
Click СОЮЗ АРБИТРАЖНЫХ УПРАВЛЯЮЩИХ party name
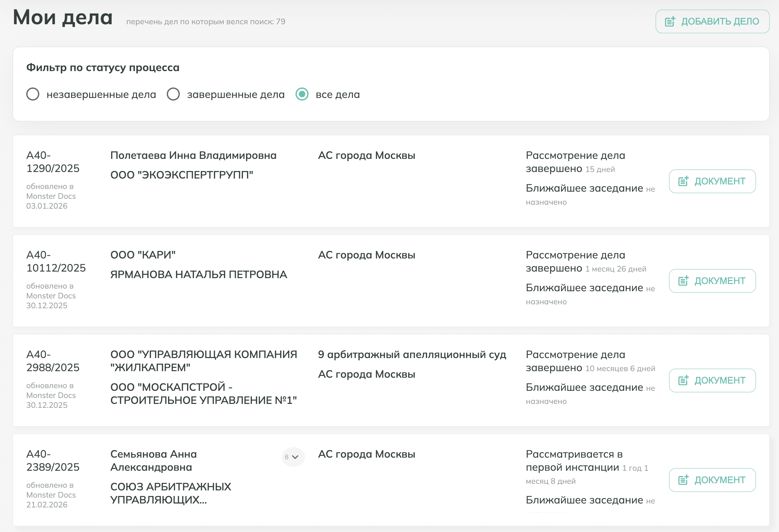[x=171, y=494]
